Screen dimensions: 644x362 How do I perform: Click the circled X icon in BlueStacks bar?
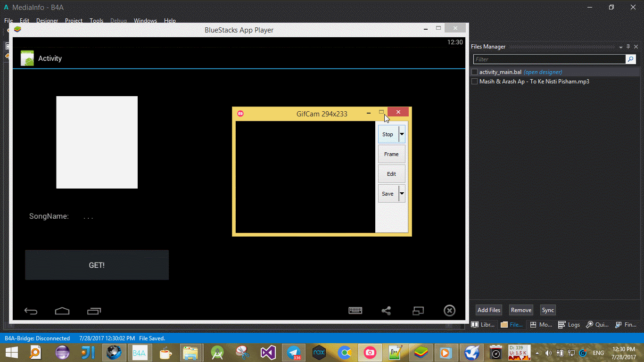click(449, 311)
